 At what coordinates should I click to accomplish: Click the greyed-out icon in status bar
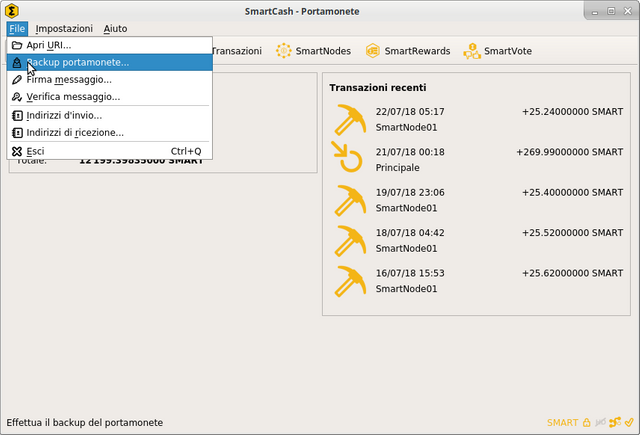(x=600, y=422)
